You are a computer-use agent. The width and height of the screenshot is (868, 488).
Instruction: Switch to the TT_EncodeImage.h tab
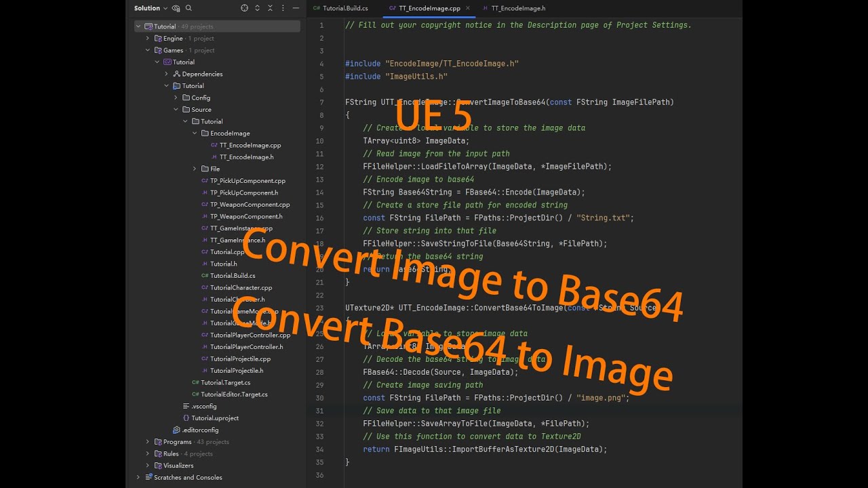click(x=514, y=8)
